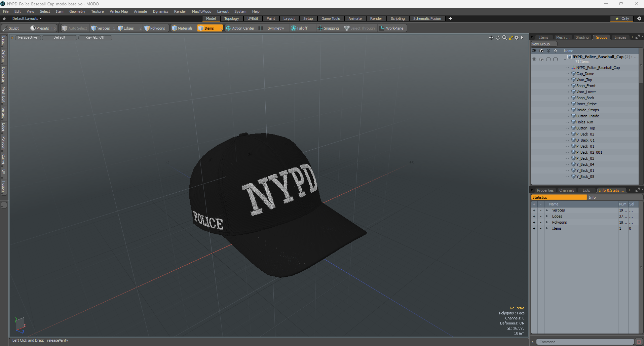The height and width of the screenshot is (346, 644).
Task: Select the Sculpt tool
Action: click(11, 28)
